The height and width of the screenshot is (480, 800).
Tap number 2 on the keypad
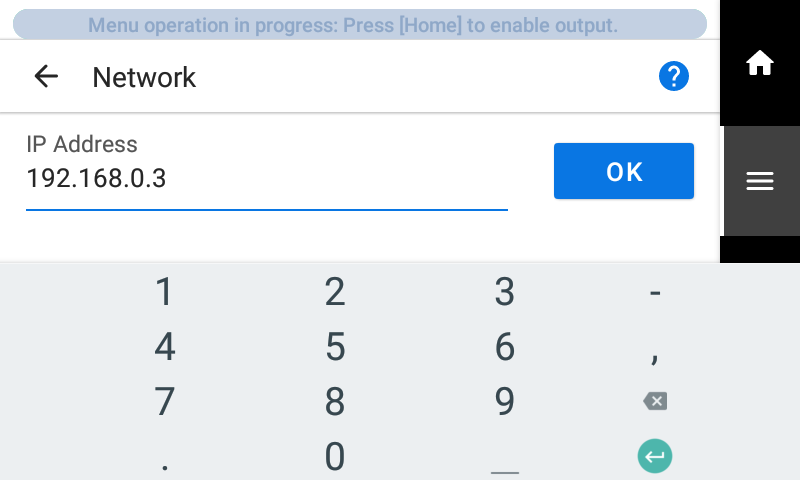(335, 293)
